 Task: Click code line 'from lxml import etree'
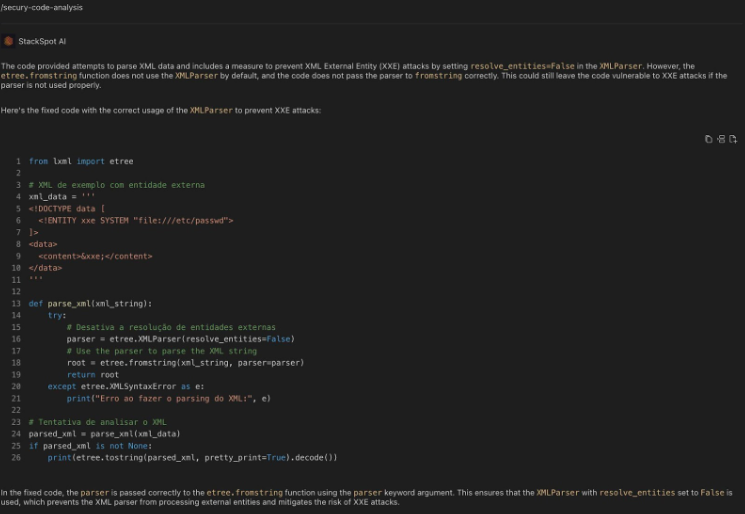[81, 161]
